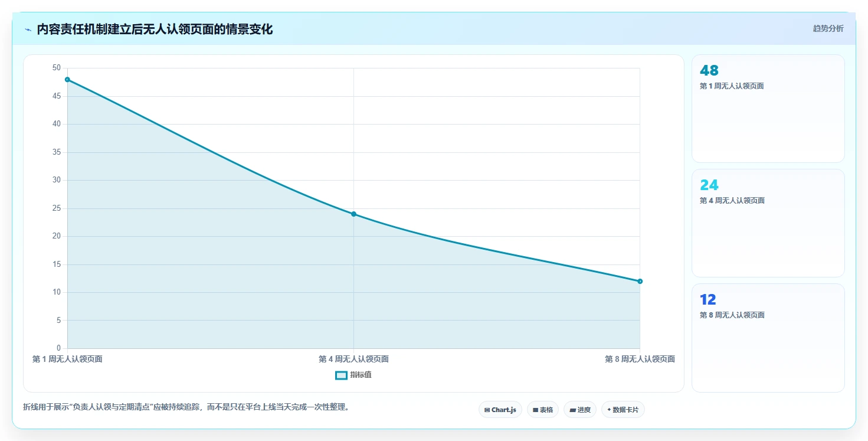868x441 pixels.
Task: Click the card caption 第 8 周无人认领页面
Action: pyautogui.click(x=732, y=315)
